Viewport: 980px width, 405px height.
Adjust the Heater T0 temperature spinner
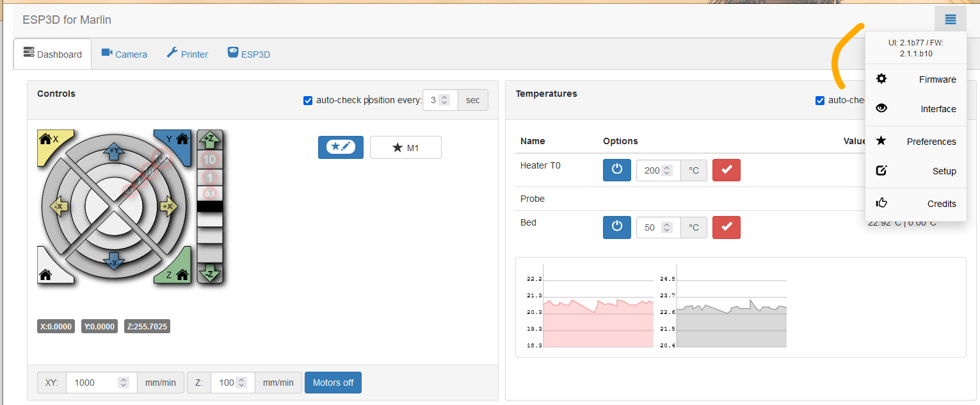coord(667,170)
